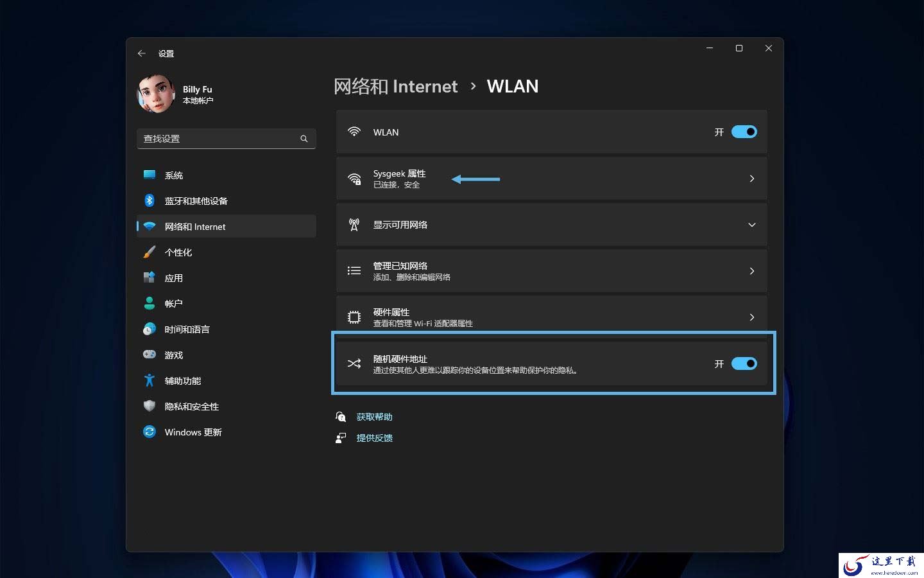Click the 已连接，安全 status text
This screenshot has width=924, height=578.
pyautogui.click(x=397, y=185)
